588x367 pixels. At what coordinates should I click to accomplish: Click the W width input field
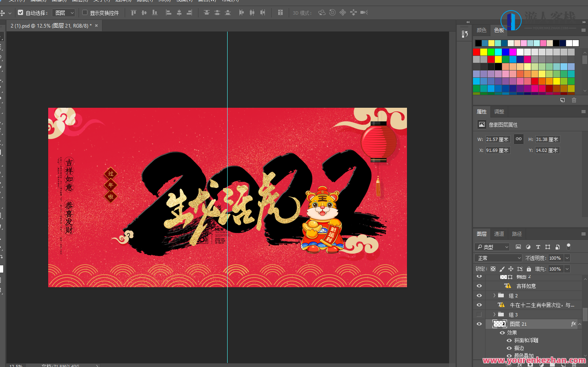point(498,139)
